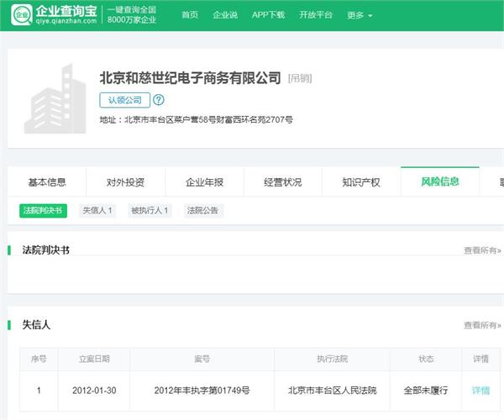
Task: Select the 被执行人 1 sub-tab
Action: [150, 211]
